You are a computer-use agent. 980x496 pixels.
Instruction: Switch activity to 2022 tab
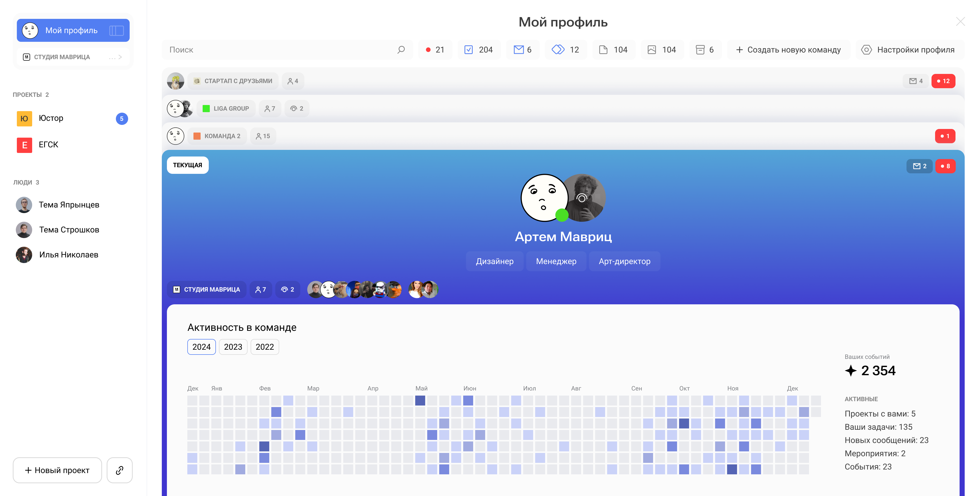point(264,347)
